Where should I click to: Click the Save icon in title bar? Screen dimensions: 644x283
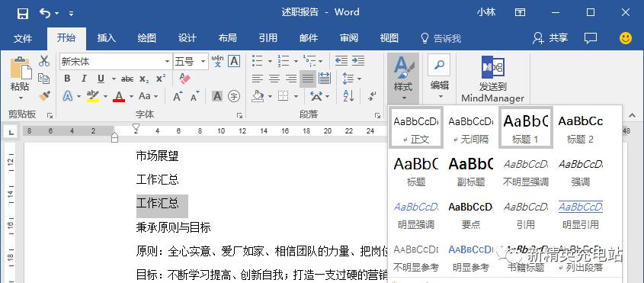[x=23, y=13]
